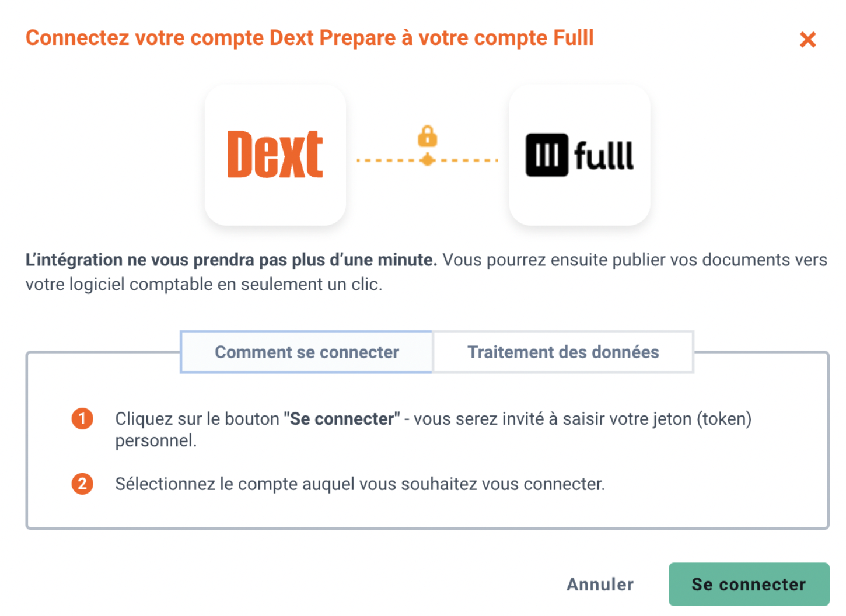This screenshot has height=616, width=846.
Task: Click the bold 'Se connecter' text in step 1
Action: click(342, 419)
